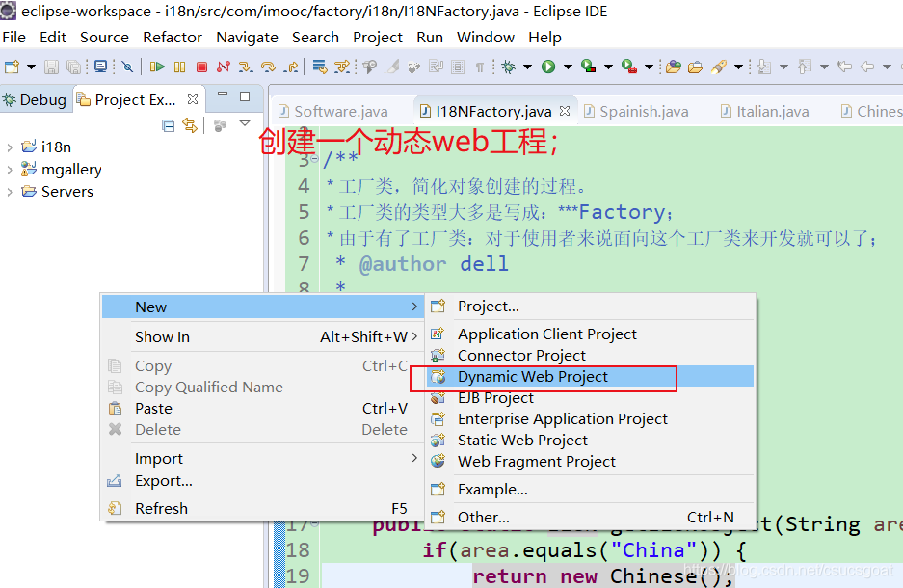Toggle Show Whitespace Characters pilcrow icon
Image resolution: width=903 pixels, height=588 pixels.
[x=480, y=67]
